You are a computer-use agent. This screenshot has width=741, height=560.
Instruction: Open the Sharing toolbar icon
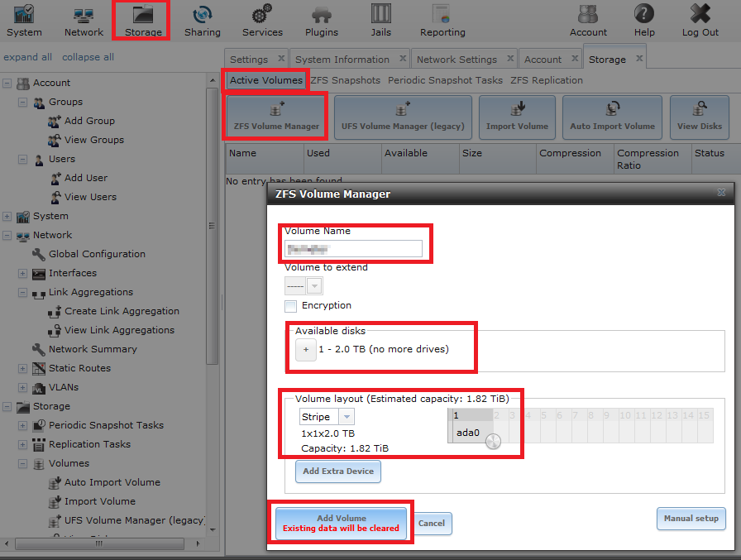(203, 21)
